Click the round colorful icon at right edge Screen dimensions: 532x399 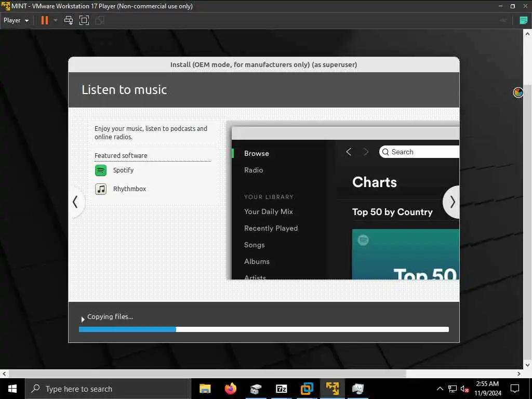[x=518, y=92]
